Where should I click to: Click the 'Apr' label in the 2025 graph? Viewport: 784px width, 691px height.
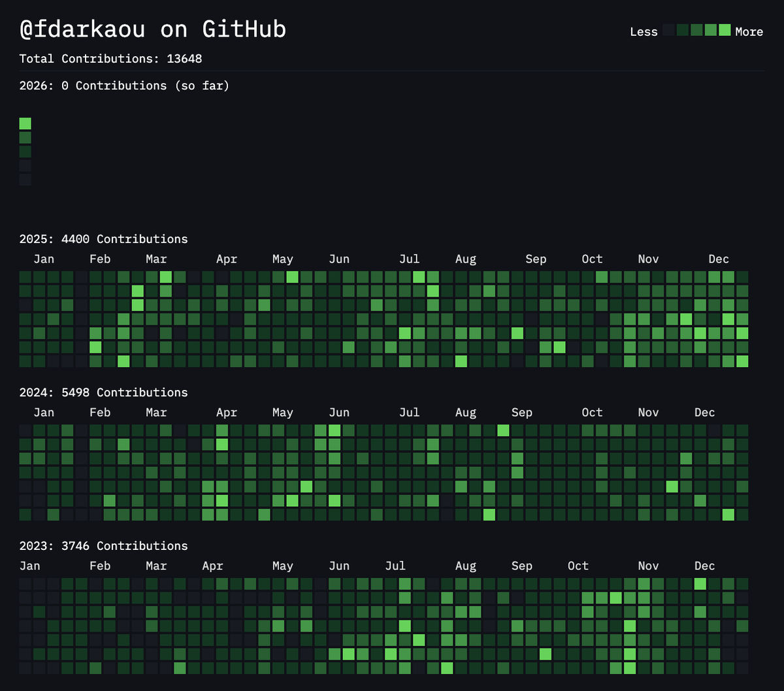227,259
